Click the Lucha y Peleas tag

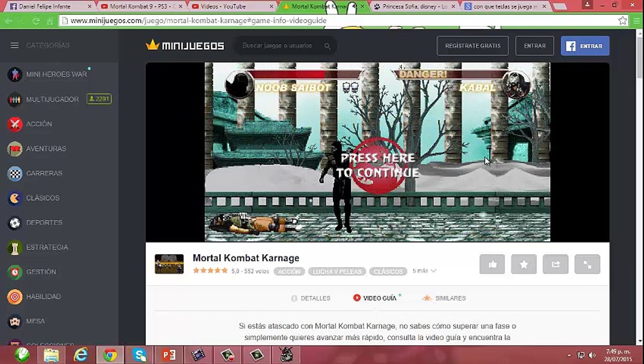pos(337,271)
